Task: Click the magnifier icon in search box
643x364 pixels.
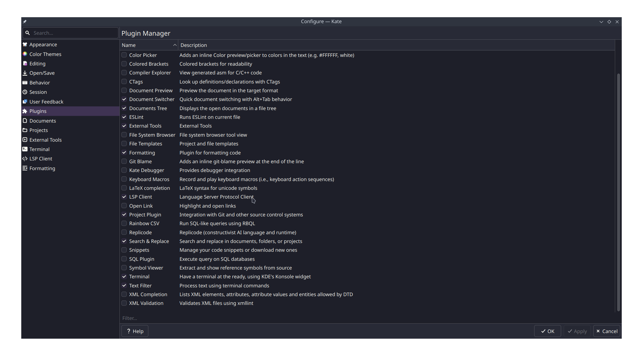Action: pyautogui.click(x=28, y=33)
